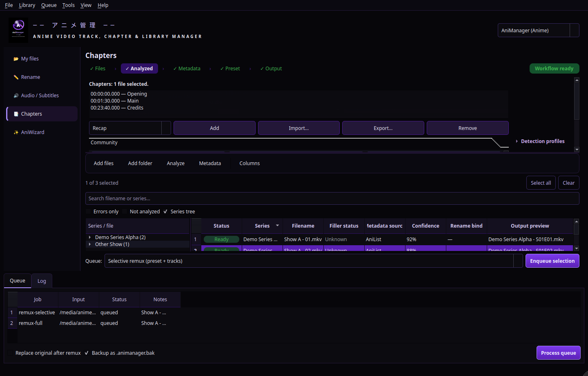Open the Help menu
The height and width of the screenshot is (376, 588).
coord(103,5)
